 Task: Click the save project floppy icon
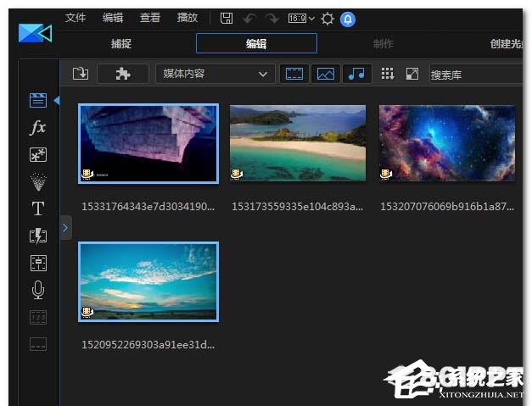point(227,19)
